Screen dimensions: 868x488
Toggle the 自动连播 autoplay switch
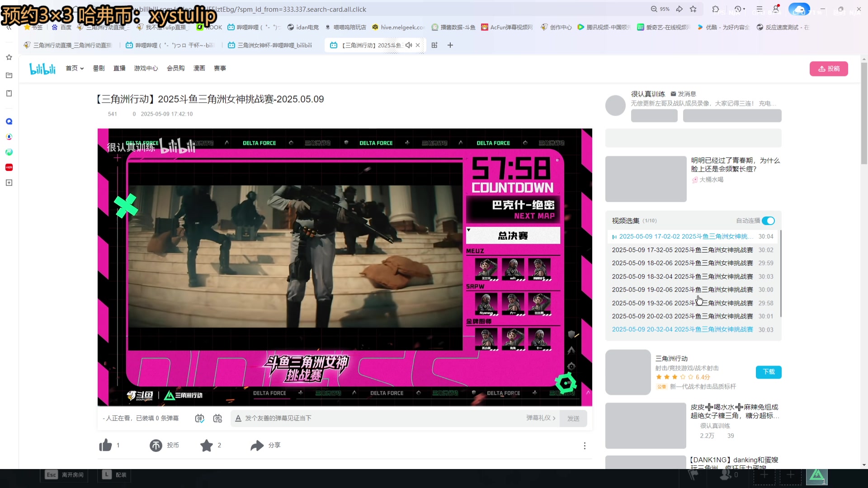tap(769, 221)
